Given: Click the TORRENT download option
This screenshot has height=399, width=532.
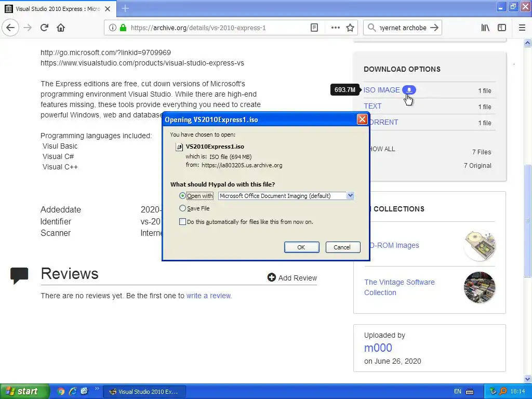Looking at the screenshot, I should [384, 122].
